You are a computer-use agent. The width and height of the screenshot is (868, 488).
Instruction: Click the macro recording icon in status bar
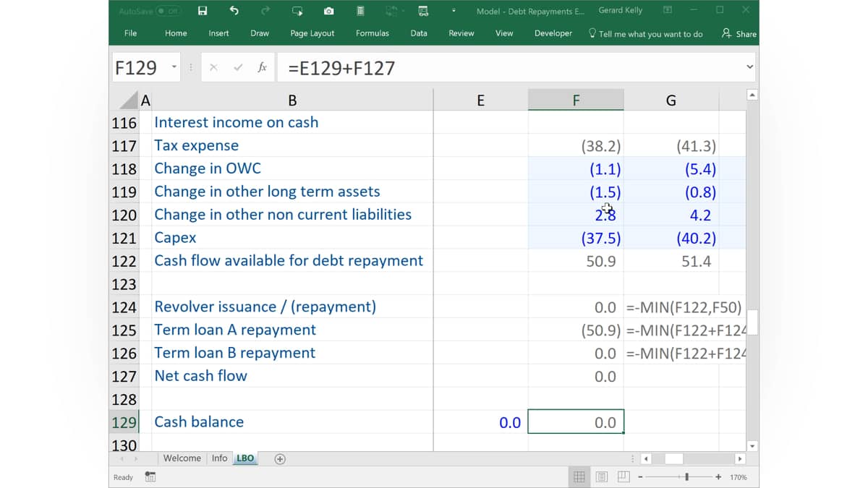point(150,477)
